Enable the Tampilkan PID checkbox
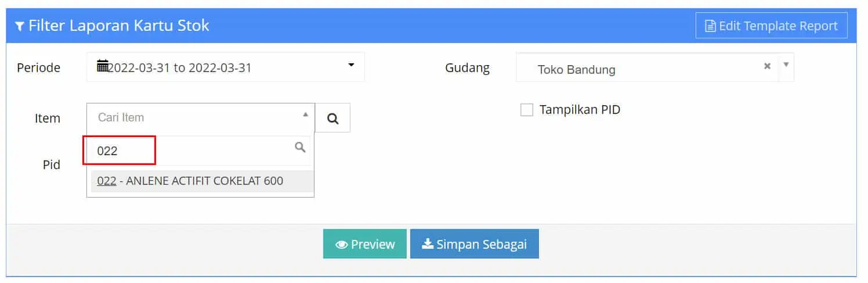The width and height of the screenshot is (868, 283). (x=527, y=110)
